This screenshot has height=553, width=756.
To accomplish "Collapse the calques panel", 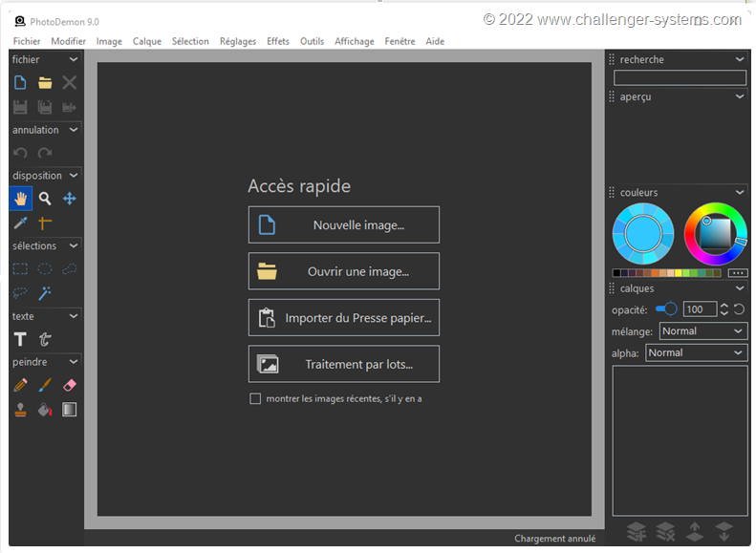I will point(740,288).
